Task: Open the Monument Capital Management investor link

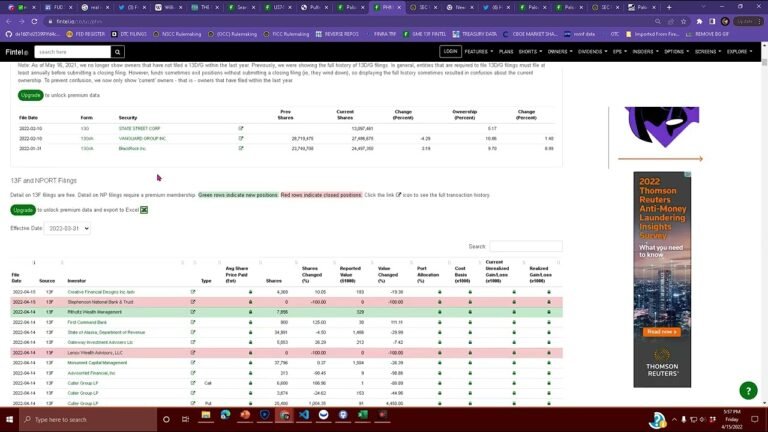Action: click(x=97, y=363)
